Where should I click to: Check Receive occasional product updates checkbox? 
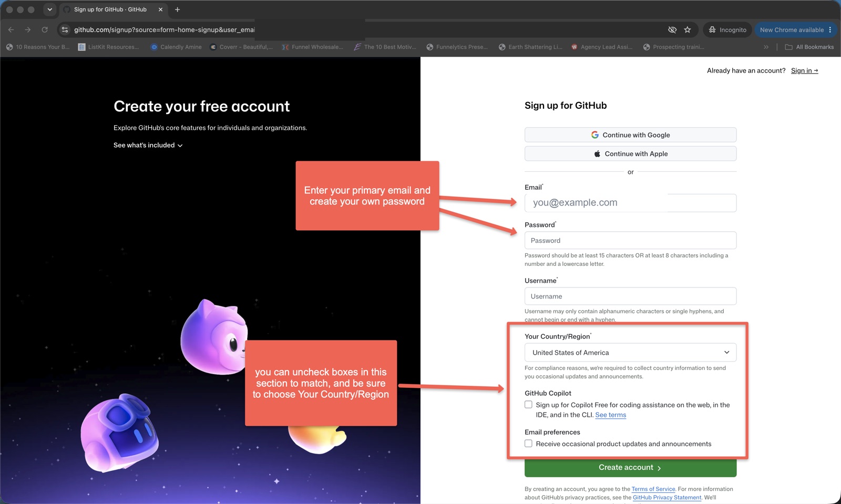point(528,444)
